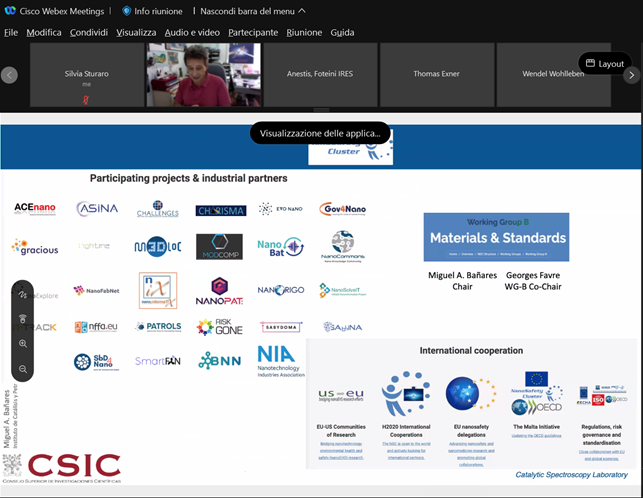Click the NANORIGO logo

(x=281, y=290)
